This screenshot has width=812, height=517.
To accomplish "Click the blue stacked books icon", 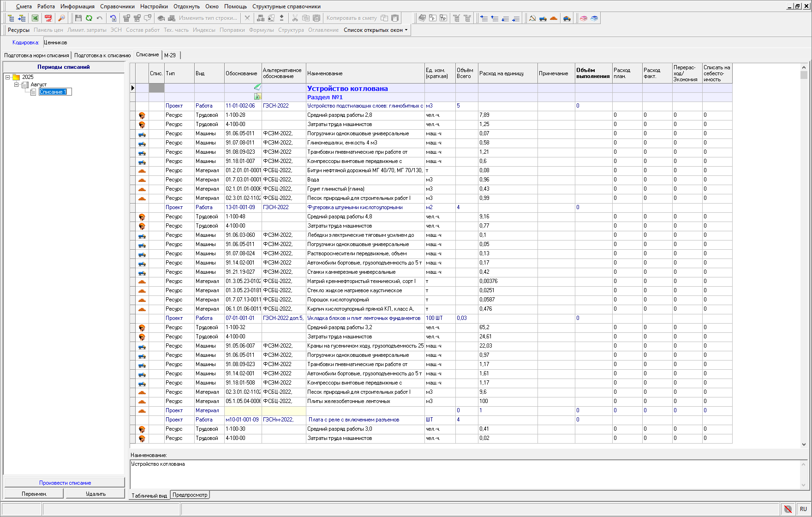I will tap(594, 18).
